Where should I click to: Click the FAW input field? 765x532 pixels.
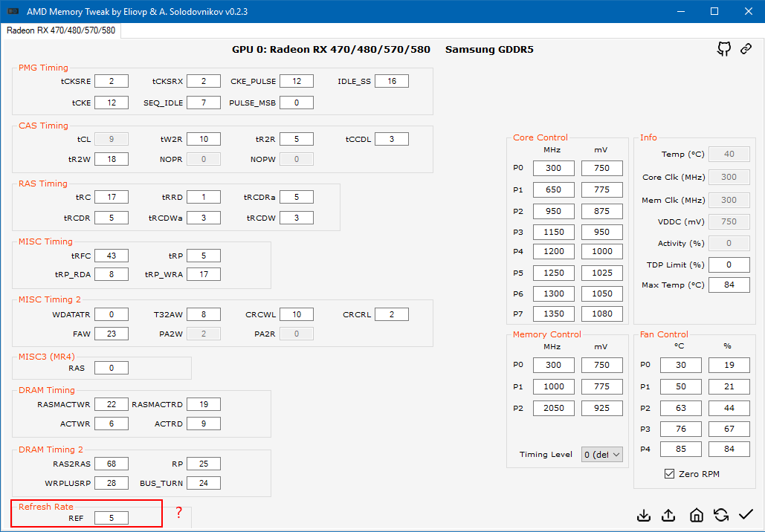(112, 334)
